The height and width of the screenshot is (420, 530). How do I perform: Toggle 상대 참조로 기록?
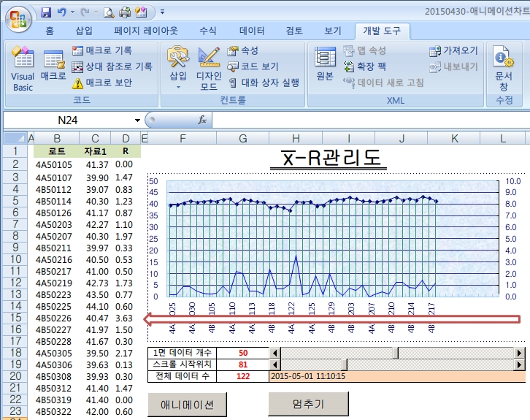point(112,66)
